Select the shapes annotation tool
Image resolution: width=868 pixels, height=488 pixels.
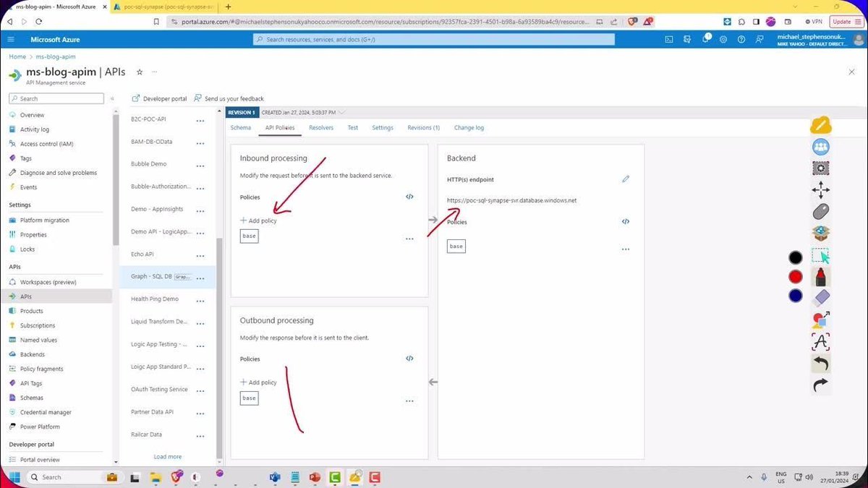pyautogui.click(x=820, y=320)
